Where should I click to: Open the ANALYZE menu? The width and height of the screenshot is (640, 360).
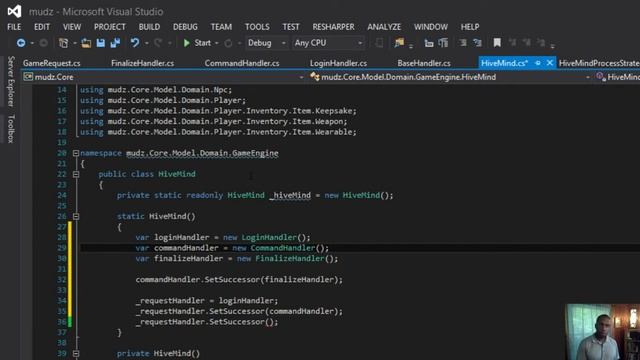click(384, 27)
